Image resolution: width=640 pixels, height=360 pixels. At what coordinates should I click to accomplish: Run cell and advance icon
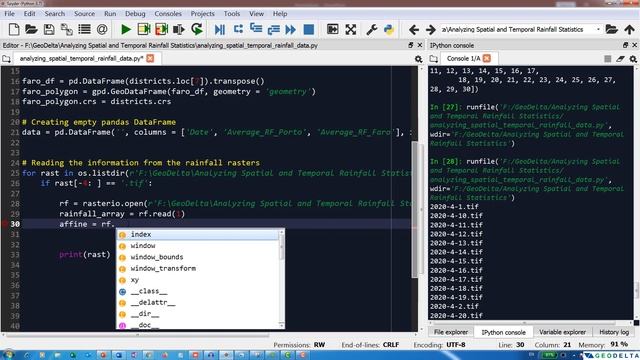tap(162, 29)
